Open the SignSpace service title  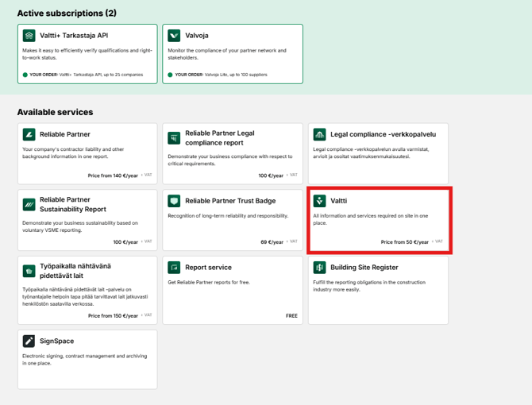[x=56, y=341]
